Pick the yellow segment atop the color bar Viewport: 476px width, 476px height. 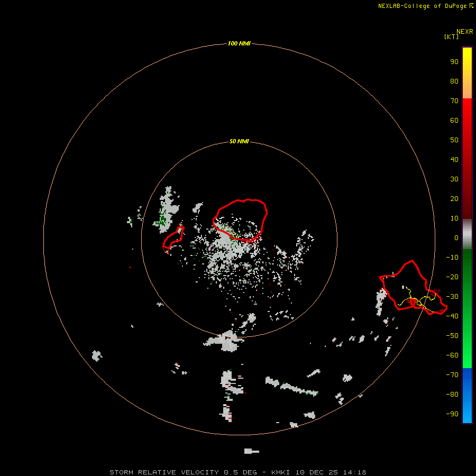point(467,73)
